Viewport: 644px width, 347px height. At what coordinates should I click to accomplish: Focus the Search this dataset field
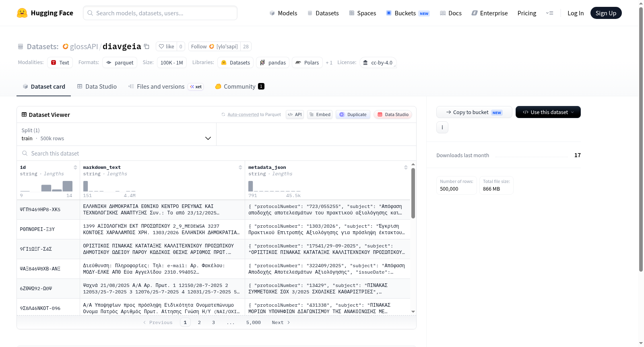tap(217, 154)
